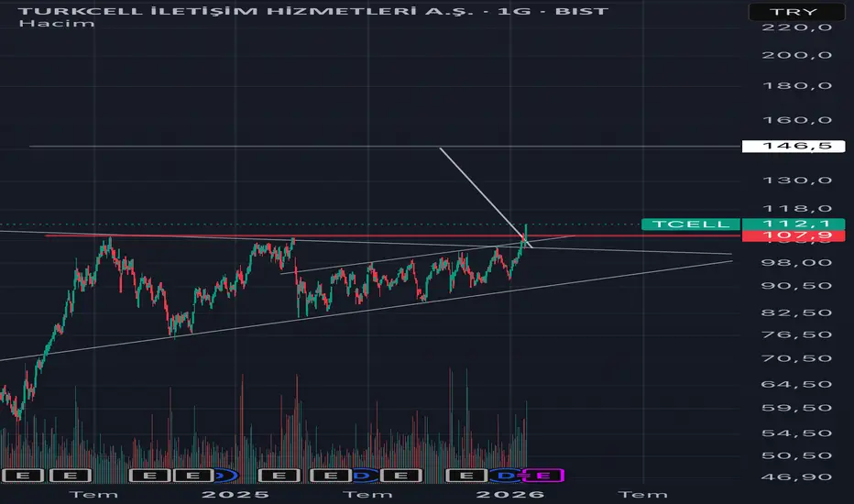The width and height of the screenshot is (854, 504).
Task: Click the E marker just left of mid-2025 D marker
Action: [331, 476]
